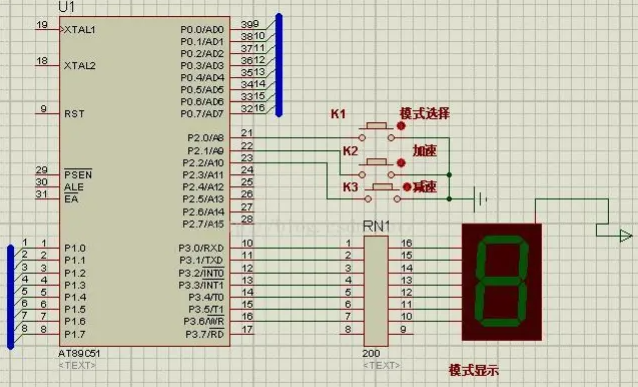Select the AT89C51 U1 chip body

(x=144, y=181)
